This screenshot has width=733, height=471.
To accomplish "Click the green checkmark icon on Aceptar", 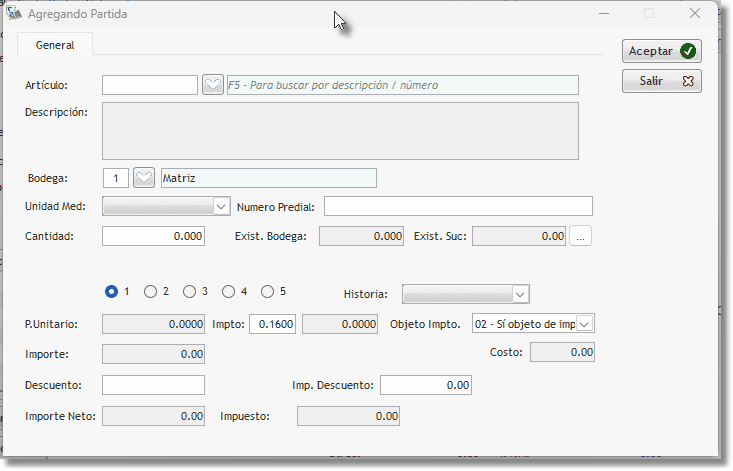I will (688, 51).
